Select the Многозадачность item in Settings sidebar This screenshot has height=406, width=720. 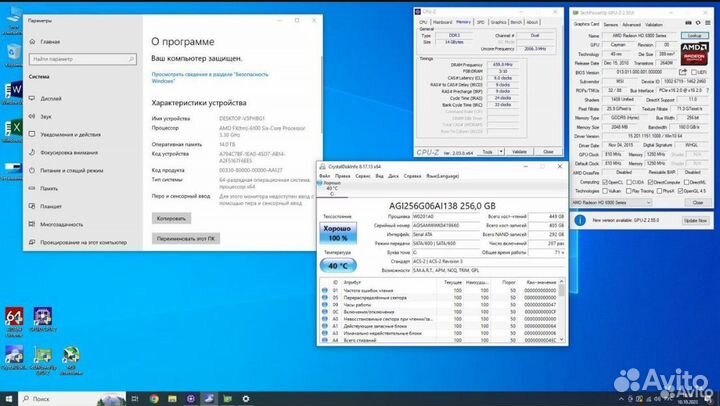(x=62, y=225)
